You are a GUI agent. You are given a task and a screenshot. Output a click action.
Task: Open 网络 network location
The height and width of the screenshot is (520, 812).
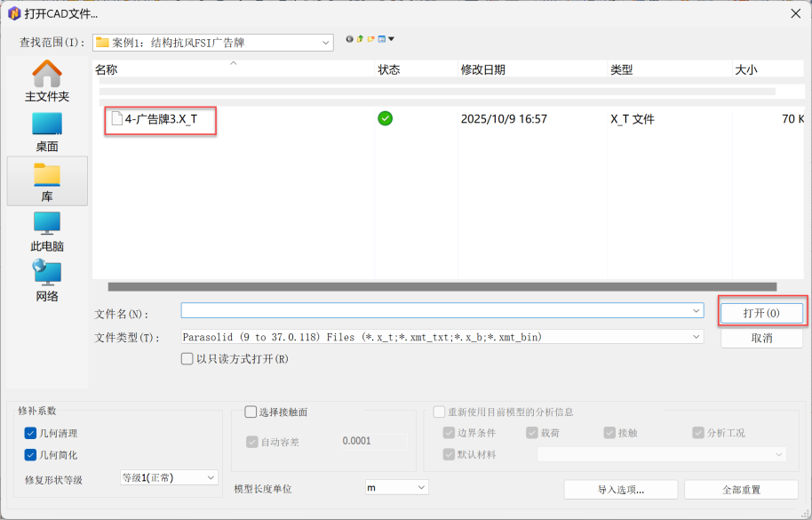click(47, 281)
